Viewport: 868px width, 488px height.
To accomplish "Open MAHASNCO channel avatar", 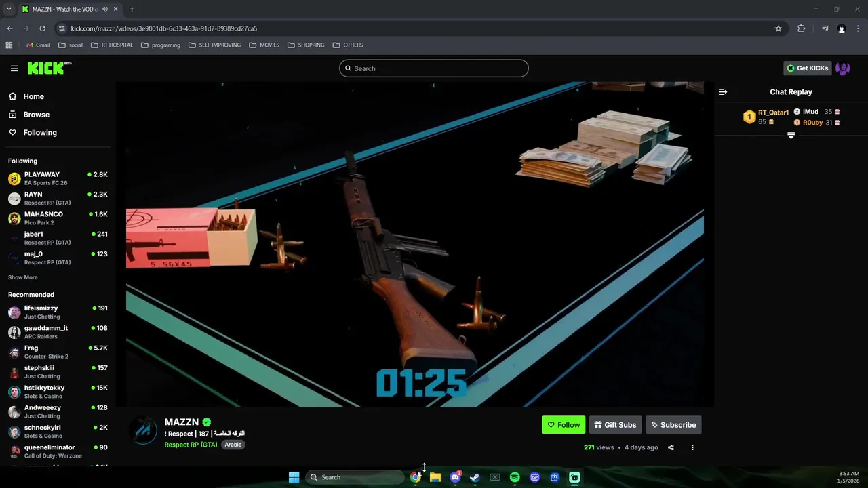I will coord(14,218).
